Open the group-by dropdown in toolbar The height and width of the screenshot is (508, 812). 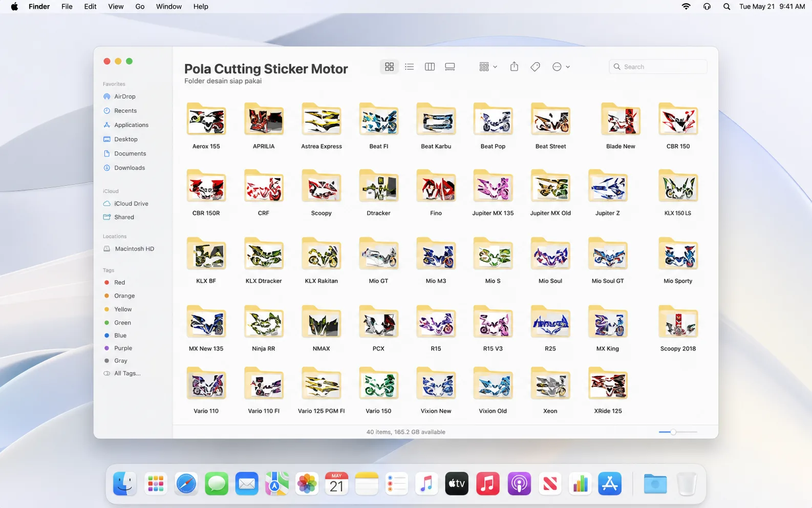(488, 67)
